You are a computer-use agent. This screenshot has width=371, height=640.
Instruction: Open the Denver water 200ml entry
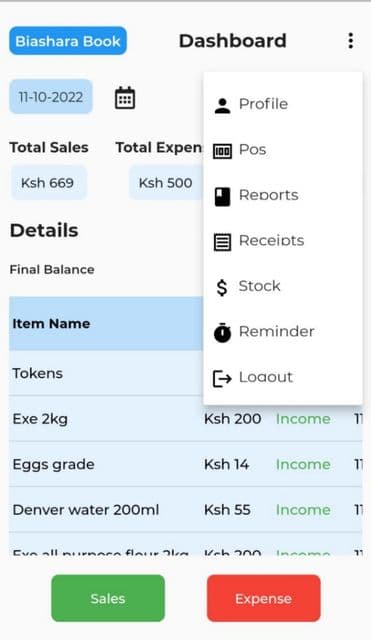point(185,510)
